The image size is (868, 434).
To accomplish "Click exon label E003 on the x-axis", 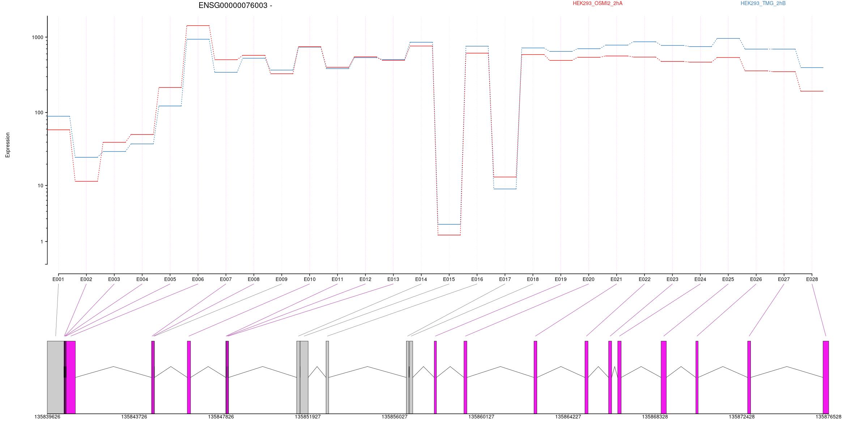I will point(114,279).
